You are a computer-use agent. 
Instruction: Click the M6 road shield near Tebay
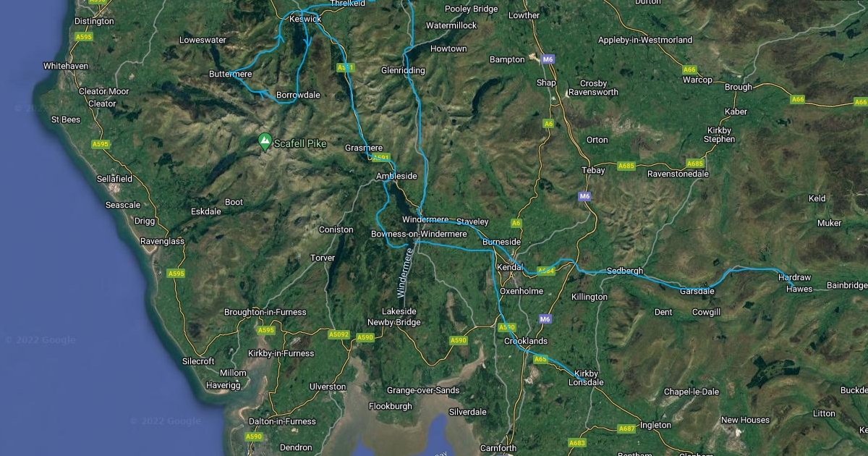pyautogui.click(x=584, y=196)
